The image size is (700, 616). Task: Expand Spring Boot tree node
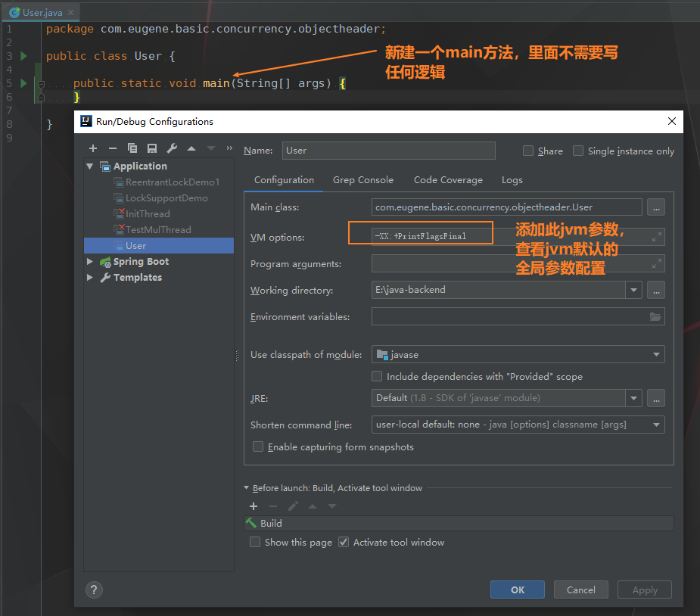[90, 262]
